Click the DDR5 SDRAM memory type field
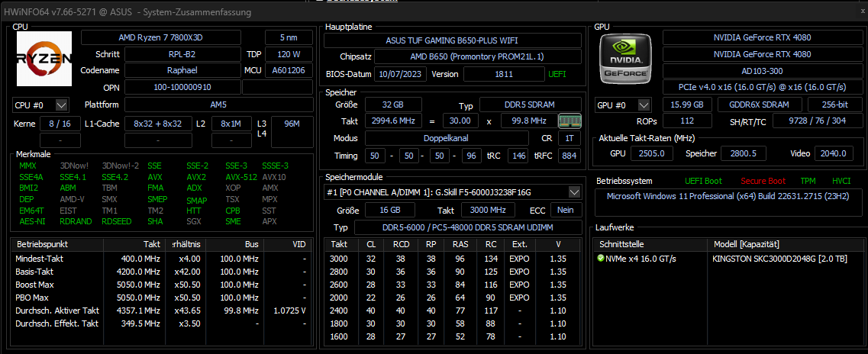 point(531,105)
